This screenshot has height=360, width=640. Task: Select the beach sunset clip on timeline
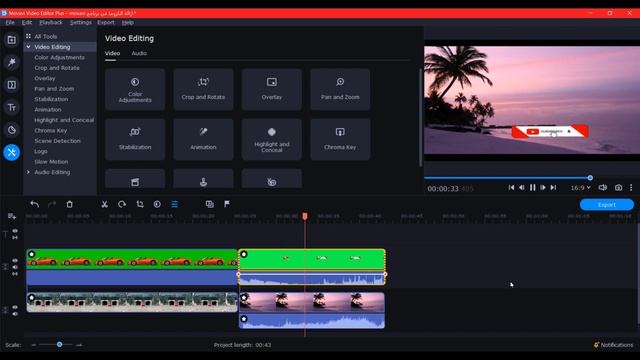click(311, 302)
